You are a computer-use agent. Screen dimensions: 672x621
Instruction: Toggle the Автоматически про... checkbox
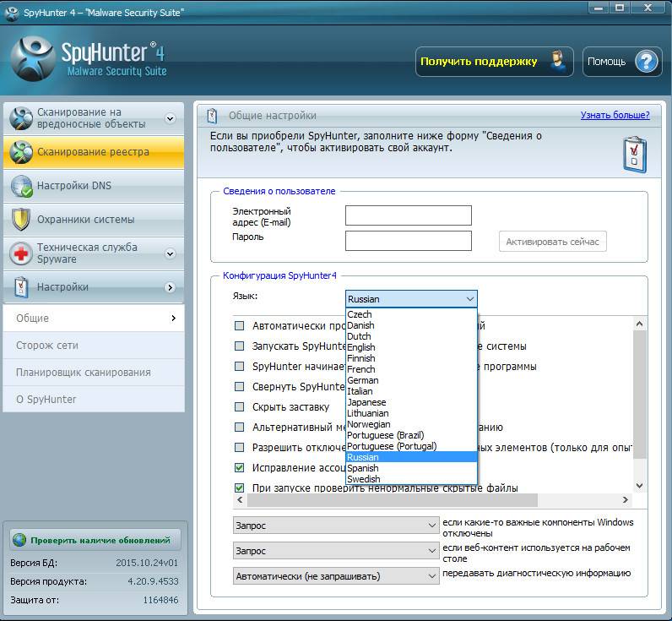(240, 325)
